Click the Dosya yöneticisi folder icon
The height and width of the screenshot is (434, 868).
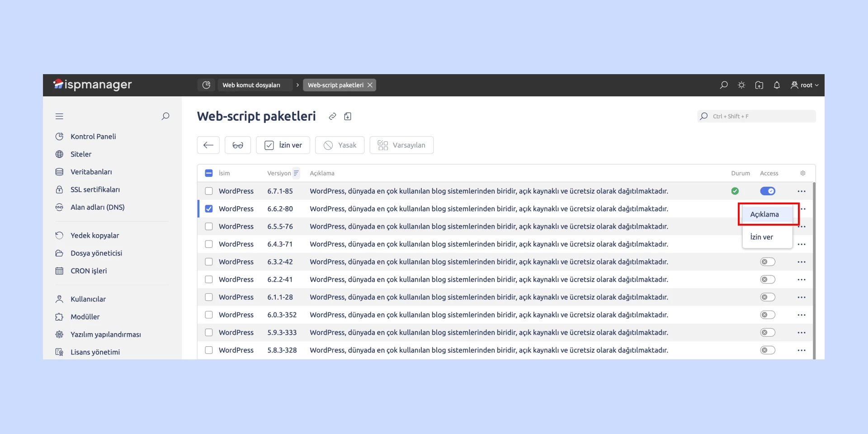click(59, 253)
